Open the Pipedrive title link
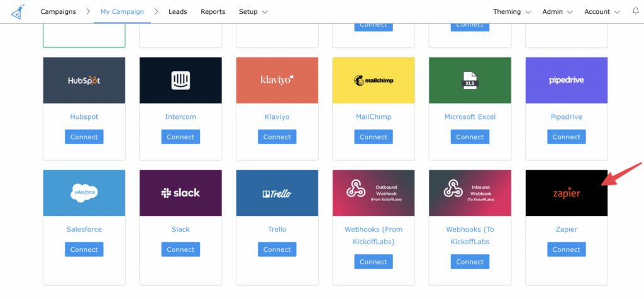This screenshot has height=299, width=644. [x=567, y=117]
